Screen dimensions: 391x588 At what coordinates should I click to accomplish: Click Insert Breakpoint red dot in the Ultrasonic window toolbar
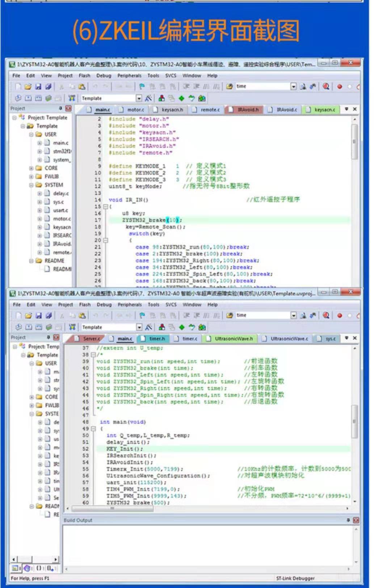tap(340, 316)
